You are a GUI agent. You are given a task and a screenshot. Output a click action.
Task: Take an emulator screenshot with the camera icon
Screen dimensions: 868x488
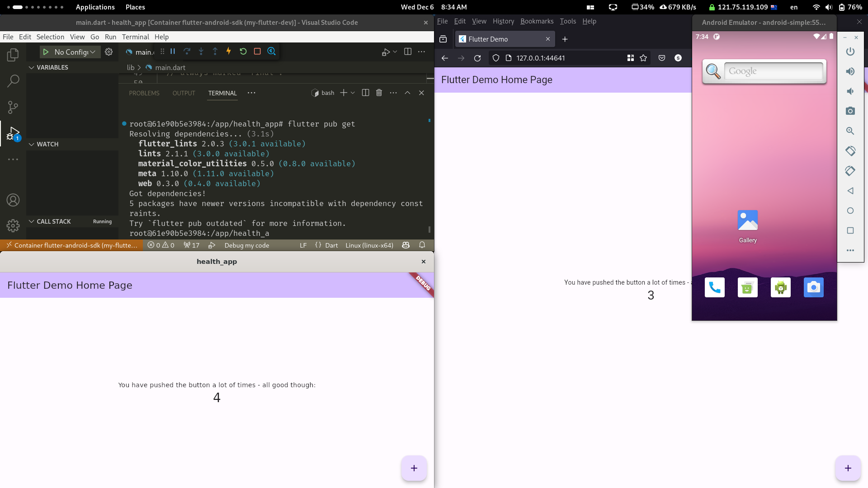click(850, 111)
